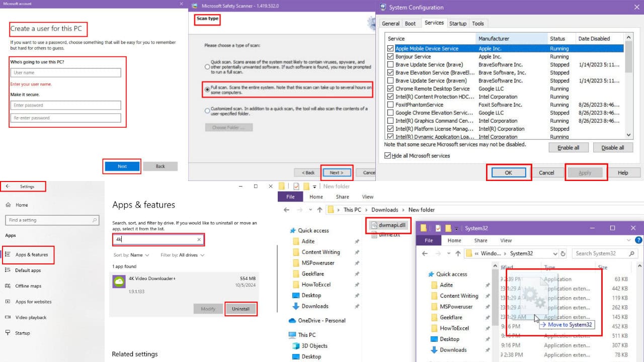Click the Offline maps sidebar icon
The image size is (644, 362).
(8, 286)
